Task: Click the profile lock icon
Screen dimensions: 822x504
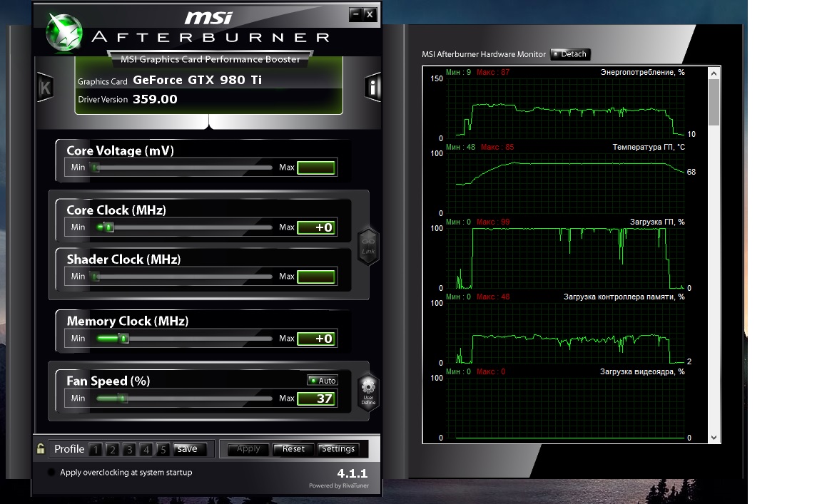Action: [41, 448]
